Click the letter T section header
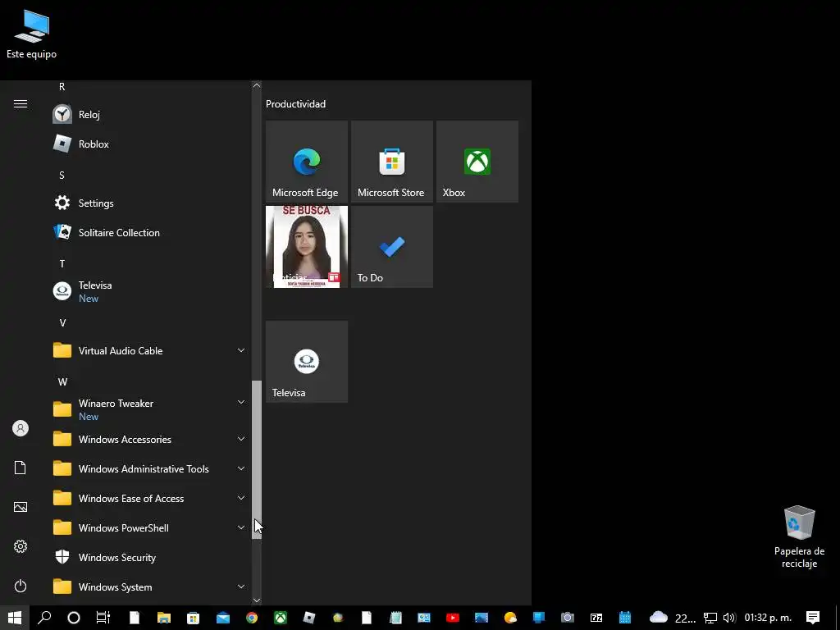The height and width of the screenshot is (630, 840). (x=62, y=263)
